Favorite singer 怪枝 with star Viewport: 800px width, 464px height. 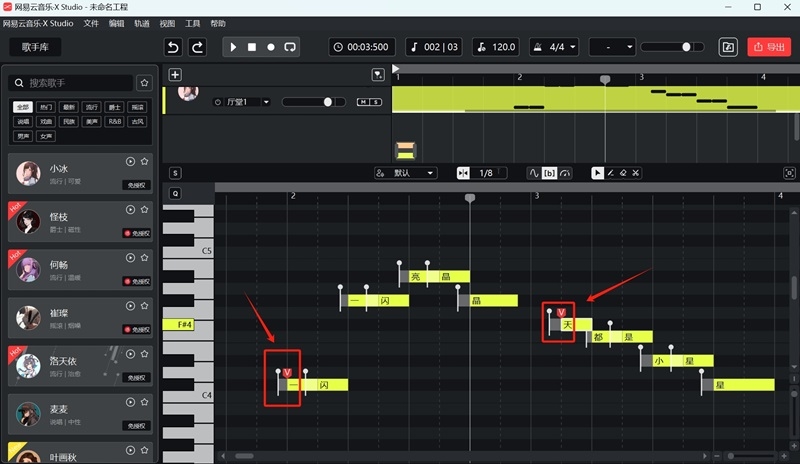pos(144,210)
